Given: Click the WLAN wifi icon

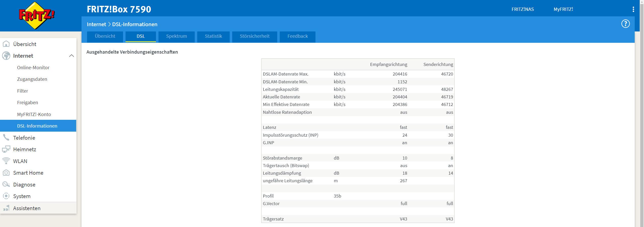Looking at the screenshot, I should tap(6, 161).
